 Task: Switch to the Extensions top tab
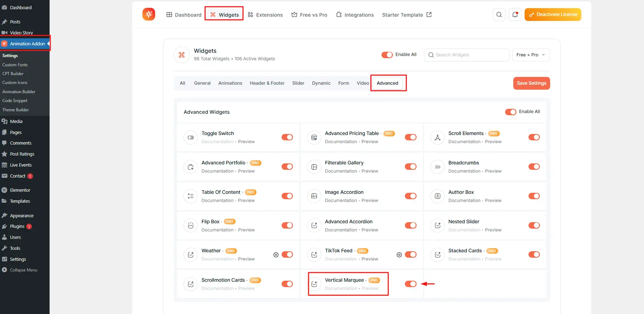[265, 15]
